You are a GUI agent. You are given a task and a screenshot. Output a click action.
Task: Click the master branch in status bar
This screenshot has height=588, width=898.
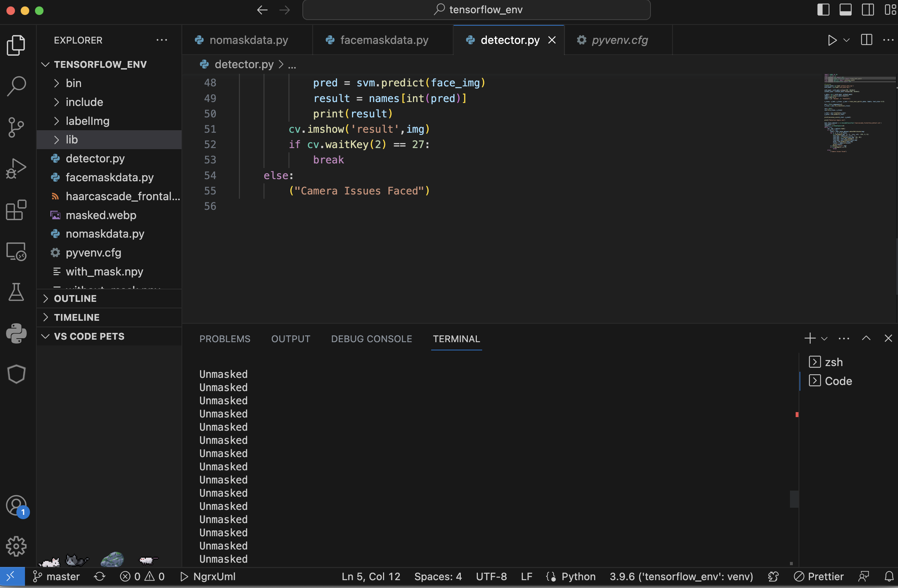coord(57,577)
